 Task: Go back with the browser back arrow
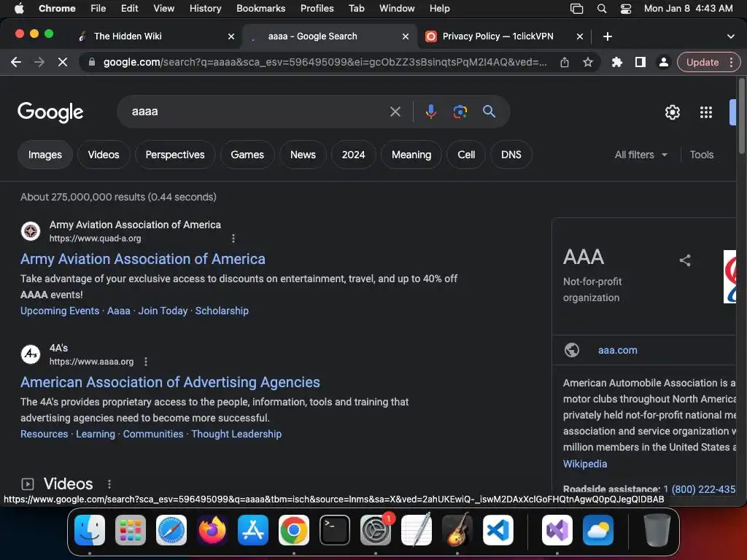click(16, 62)
